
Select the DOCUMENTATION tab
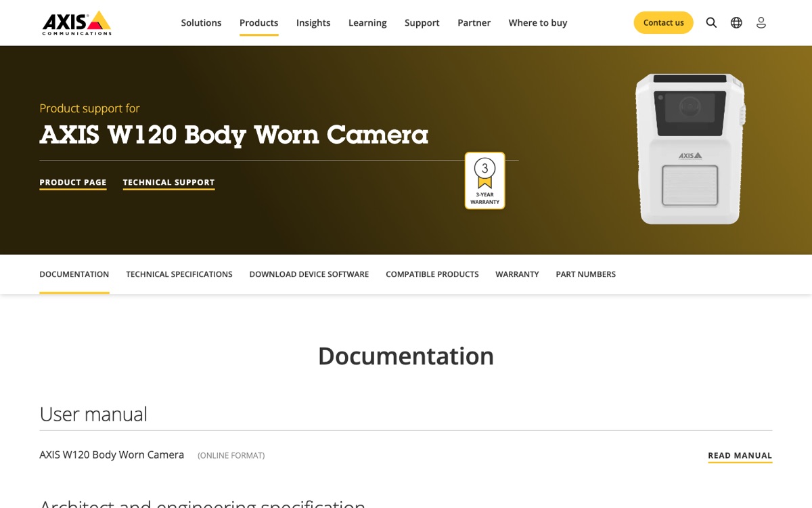tap(74, 274)
